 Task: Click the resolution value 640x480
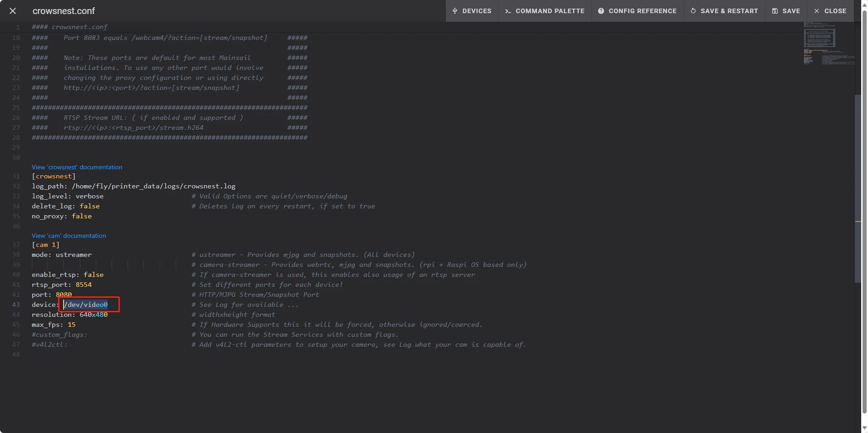94,315
